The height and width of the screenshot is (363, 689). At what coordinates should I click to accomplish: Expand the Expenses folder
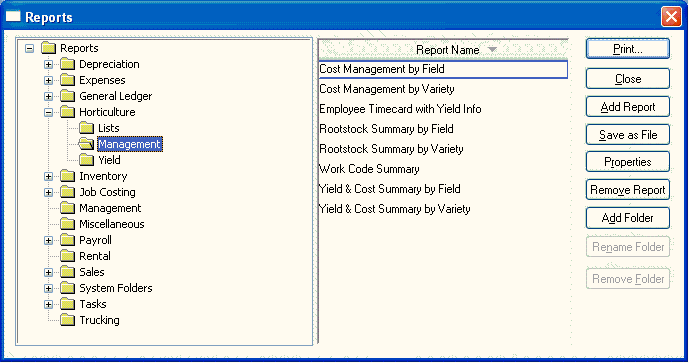tap(48, 80)
